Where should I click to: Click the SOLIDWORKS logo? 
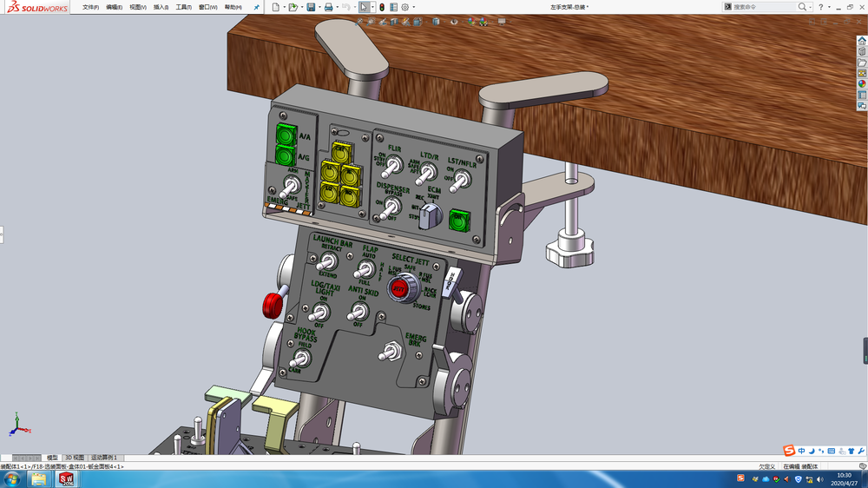click(37, 7)
